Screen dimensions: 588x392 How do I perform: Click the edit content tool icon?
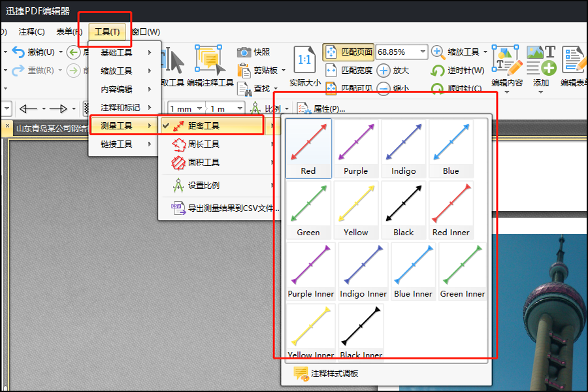tap(507, 60)
